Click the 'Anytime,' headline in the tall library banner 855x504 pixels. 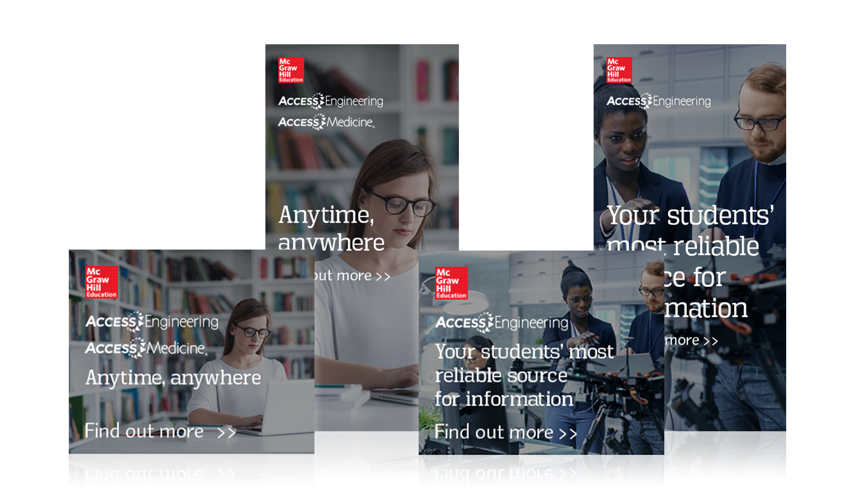click(x=326, y=215)
